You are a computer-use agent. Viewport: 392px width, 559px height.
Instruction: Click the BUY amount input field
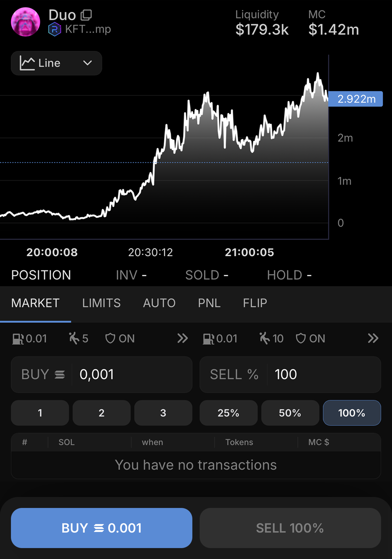click(131, 375)
